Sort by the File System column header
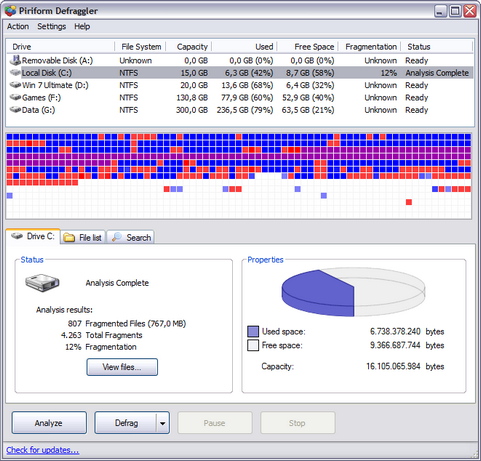This screenshot has height=461, width=481. point(141,47)
